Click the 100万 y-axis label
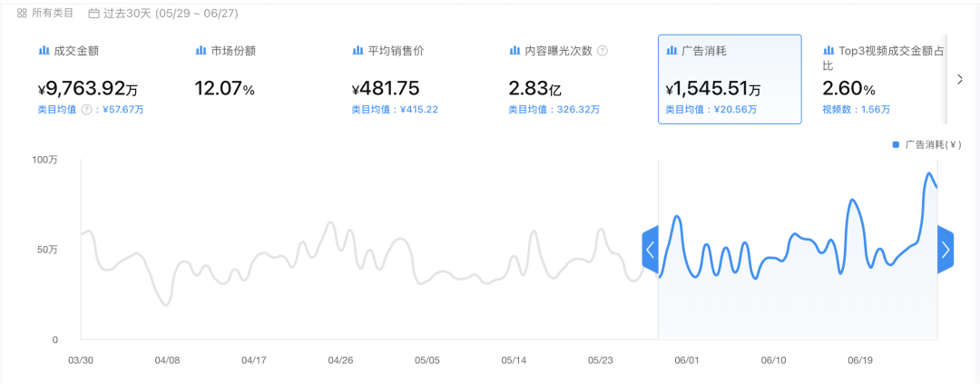This screenshot has width=980, height=384. click(45, 160)
